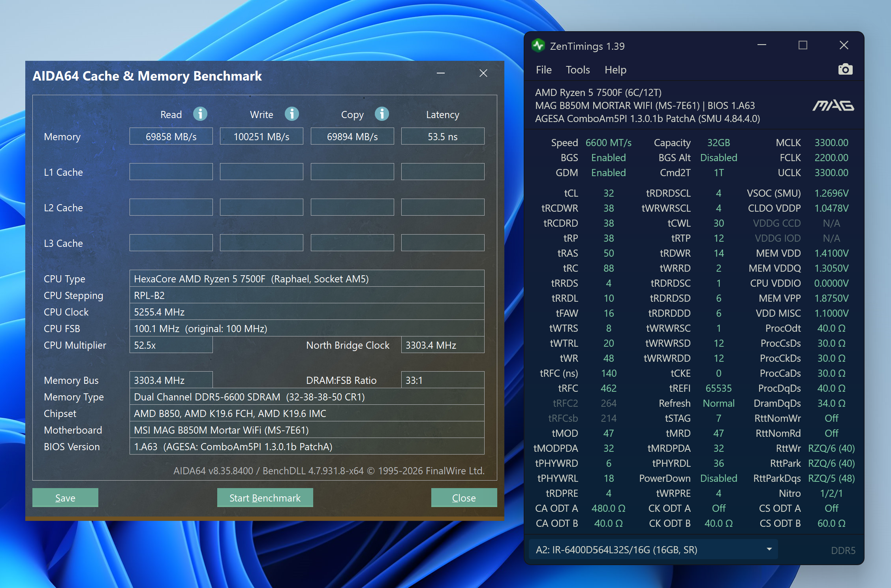Click the RttParkDqs value RZQ/5 (48)
891x588 pixels.
(831, 478)
